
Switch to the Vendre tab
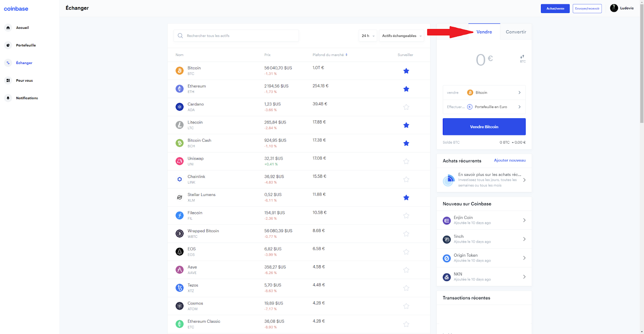[x=484, y=32]
